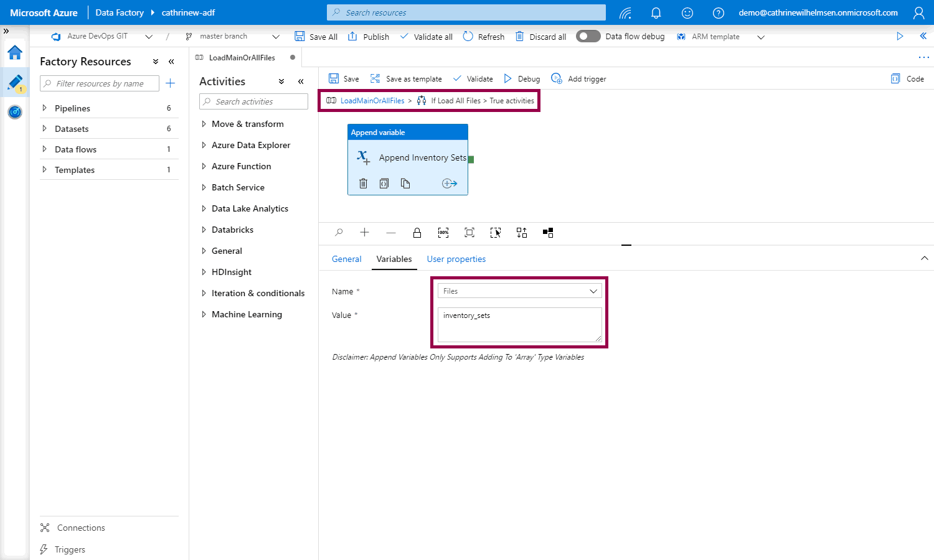Open the Monitor icon in left sidebar
The image size is (934, 560).
(x=15, y=112)
